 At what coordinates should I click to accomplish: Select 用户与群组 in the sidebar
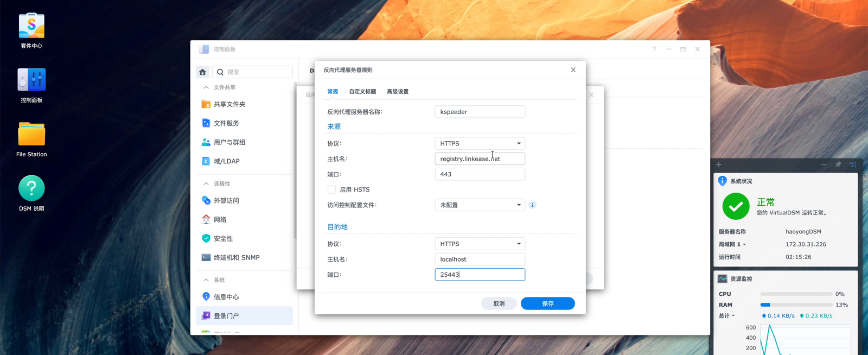[x=244, y=142]
